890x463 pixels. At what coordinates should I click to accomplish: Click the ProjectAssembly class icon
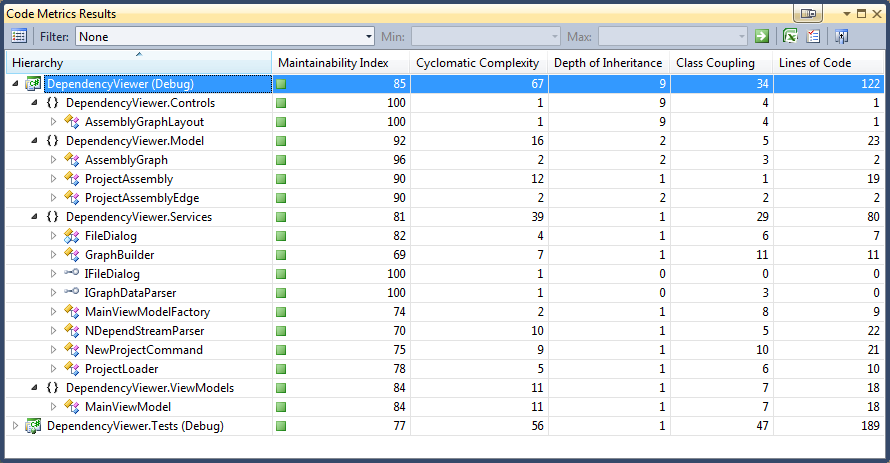pyautogui.click(x=72, y=179)
